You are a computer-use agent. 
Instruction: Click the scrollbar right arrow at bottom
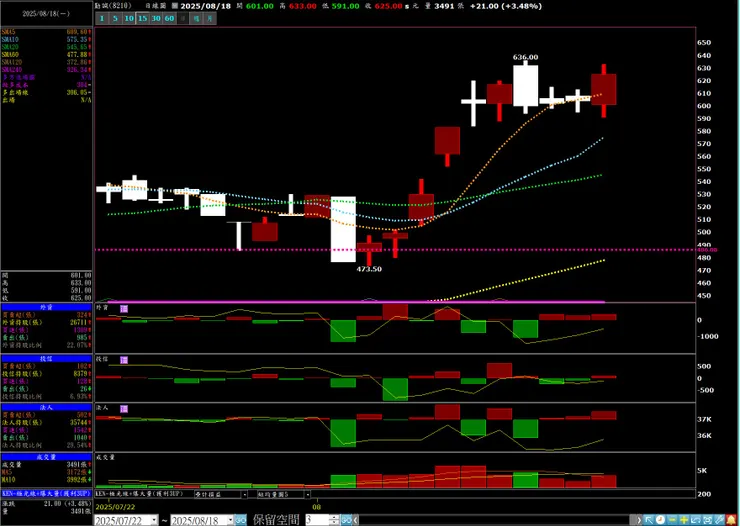point(639,520)
